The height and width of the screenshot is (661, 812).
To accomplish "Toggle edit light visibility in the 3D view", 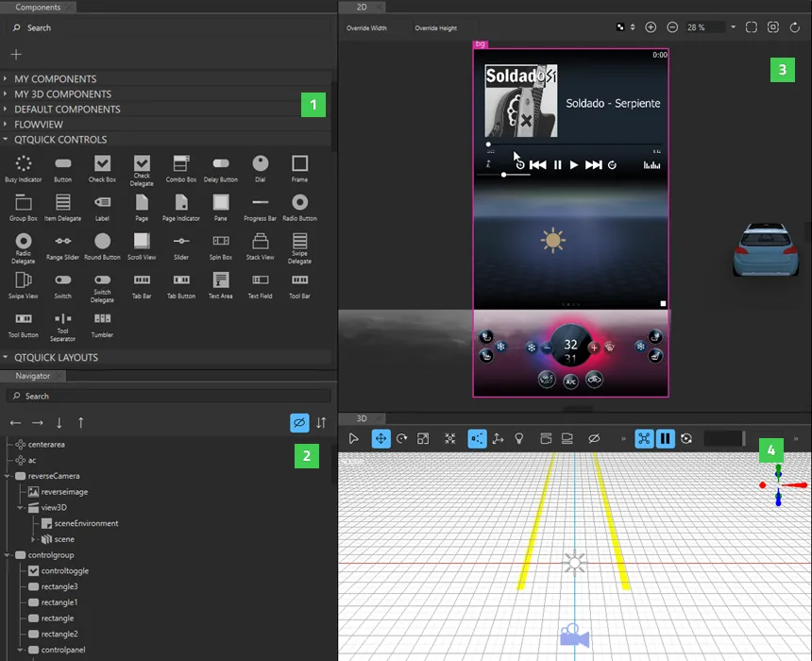I will point(520,438).
